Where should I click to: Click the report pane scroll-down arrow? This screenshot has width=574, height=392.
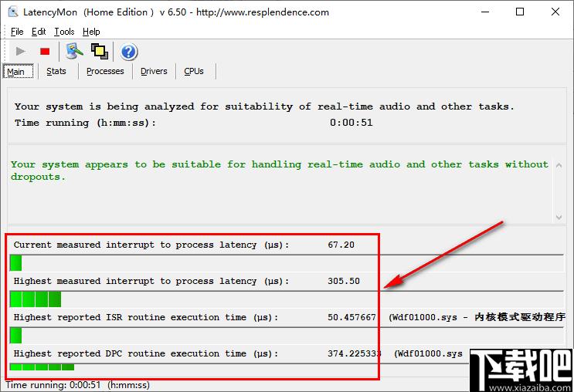tap(559, 217)
